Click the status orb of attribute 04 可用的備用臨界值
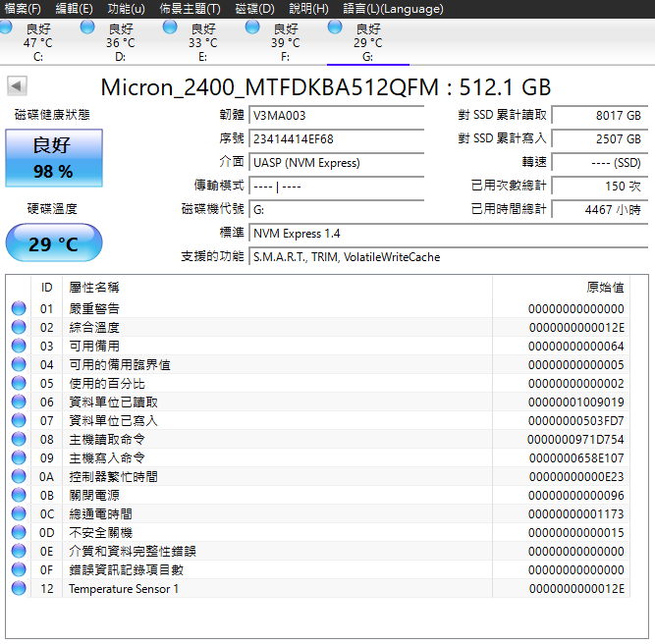 coord(19,364)
